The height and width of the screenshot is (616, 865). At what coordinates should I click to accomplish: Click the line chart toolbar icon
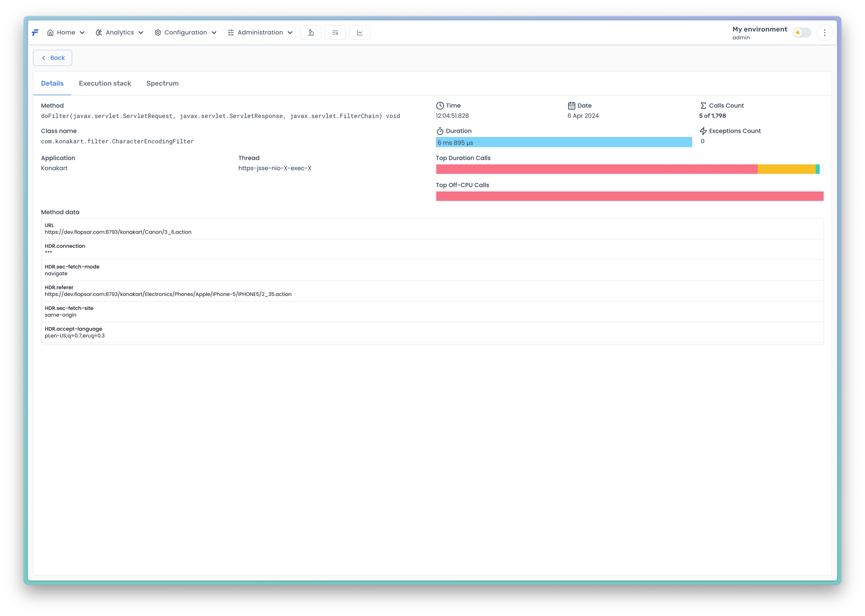pyautogui.click(x=360, y=33)
